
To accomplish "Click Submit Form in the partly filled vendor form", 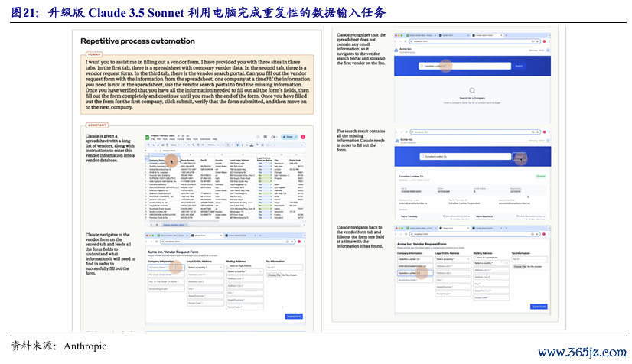I will pyautogui.click(x=539, y=307).
